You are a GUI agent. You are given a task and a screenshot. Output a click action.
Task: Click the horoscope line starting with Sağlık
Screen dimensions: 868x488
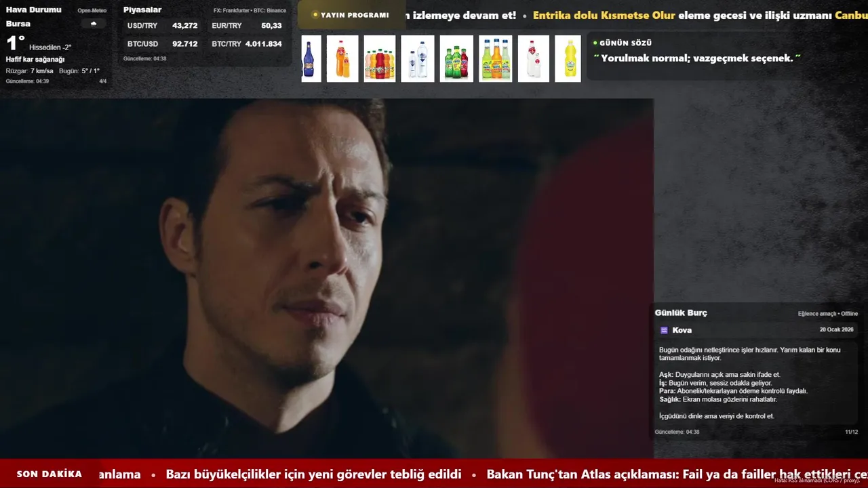click(x=718, y=399)
